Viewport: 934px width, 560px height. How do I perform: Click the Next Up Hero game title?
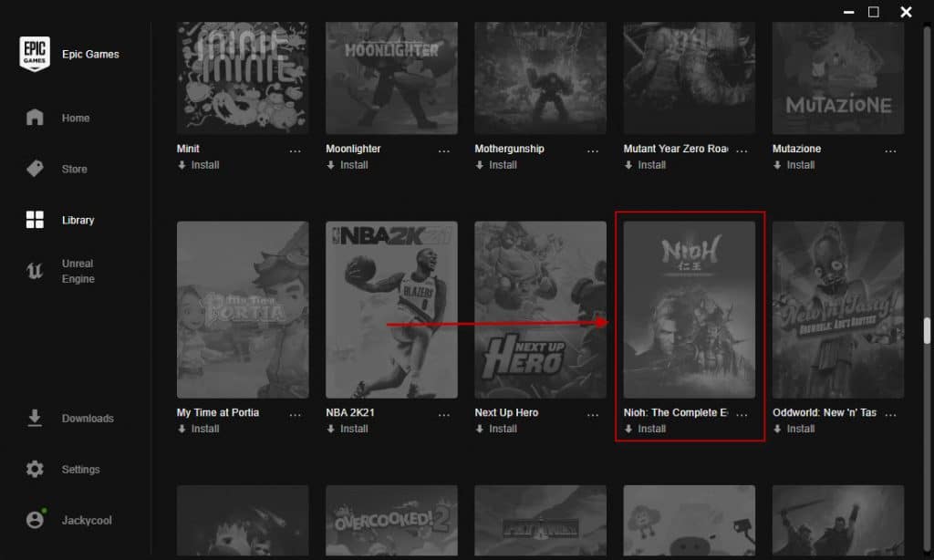tap(506, 413)
